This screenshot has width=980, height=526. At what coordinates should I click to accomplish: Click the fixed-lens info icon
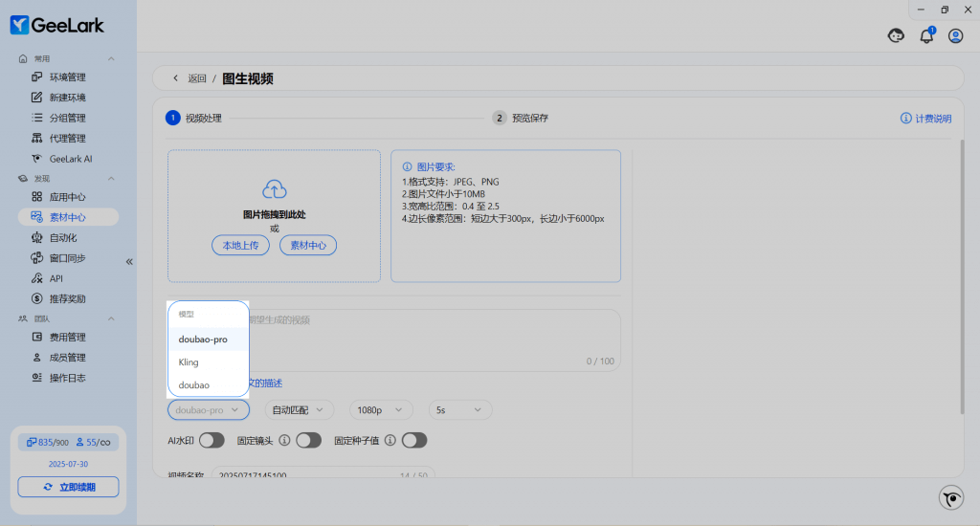point(284,440)
